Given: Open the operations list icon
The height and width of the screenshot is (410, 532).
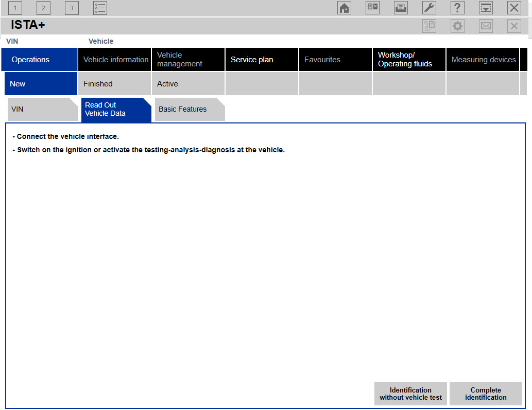Looking at the screenshot, I should (100, 8).
